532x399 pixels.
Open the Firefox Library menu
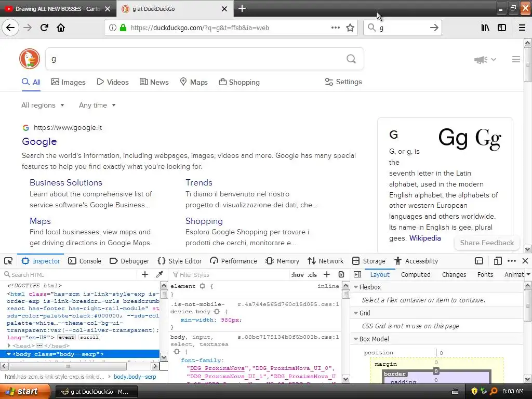(x=485, y=28)
